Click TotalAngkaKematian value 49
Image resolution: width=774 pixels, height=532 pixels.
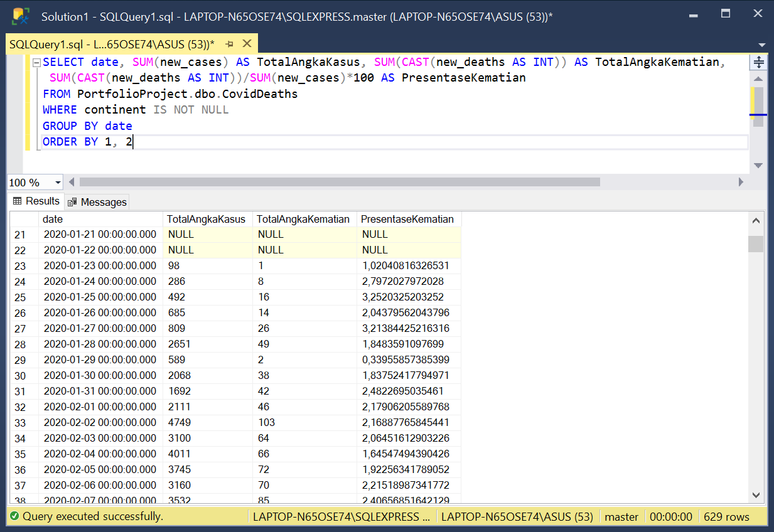(x=304, y=344)
